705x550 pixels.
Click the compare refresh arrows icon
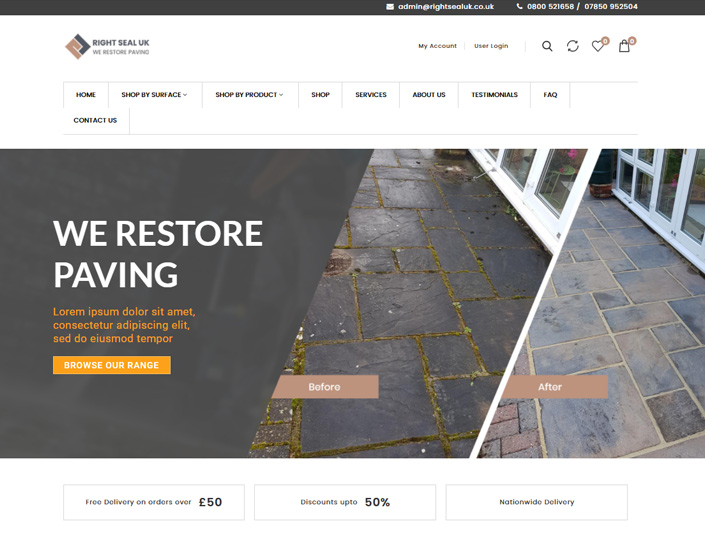(x=572, y=46)
